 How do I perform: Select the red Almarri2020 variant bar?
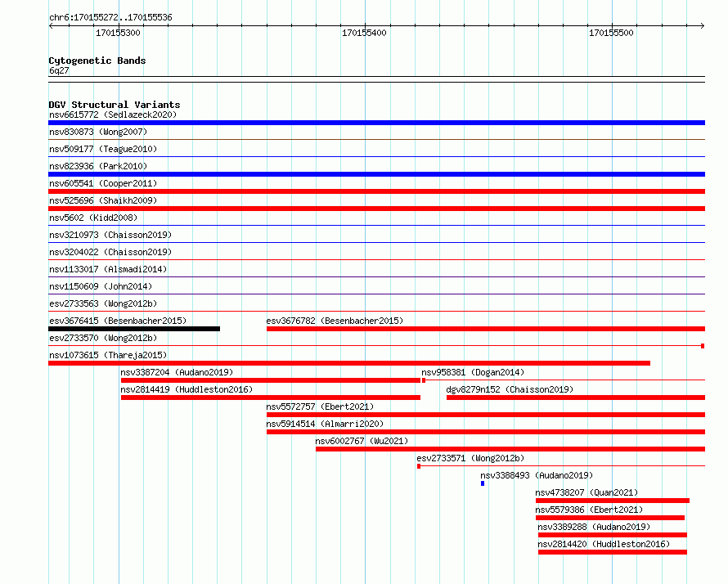486,432
